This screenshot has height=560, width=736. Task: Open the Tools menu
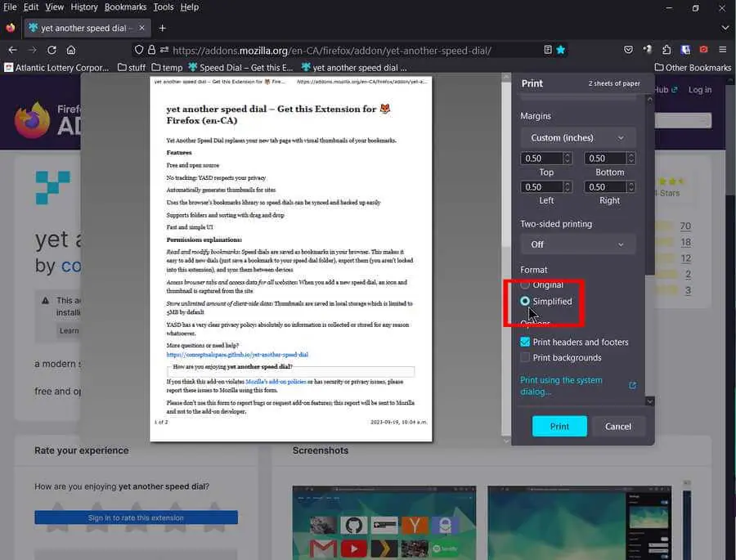tap(164, 7)
